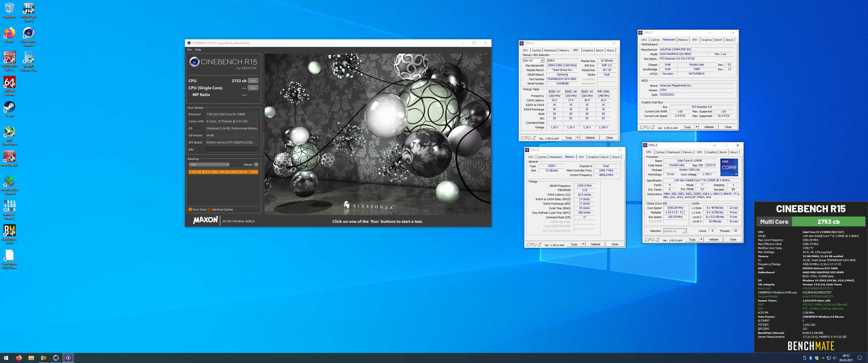This screenshot has width=868, height=363.
Task: Select the CPUID ROG CPU-Z desktop icon
Action: tap(9, 61)
